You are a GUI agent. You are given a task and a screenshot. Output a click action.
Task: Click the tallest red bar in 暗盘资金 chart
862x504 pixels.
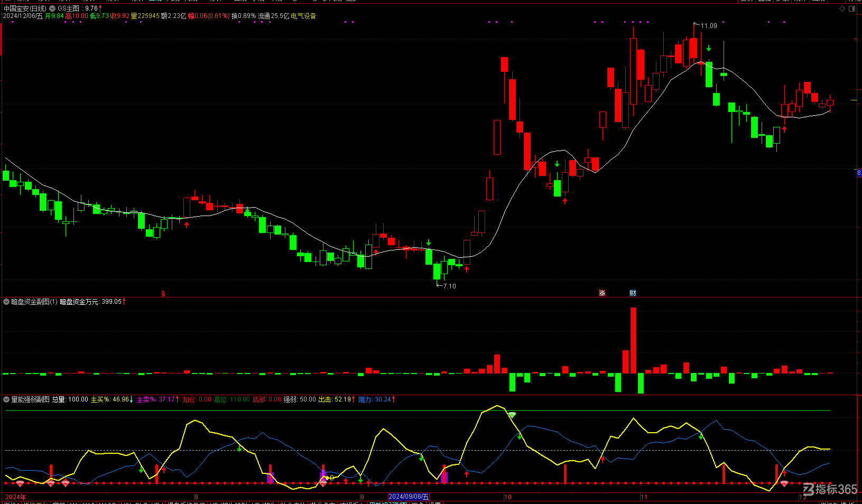[633, 341]
